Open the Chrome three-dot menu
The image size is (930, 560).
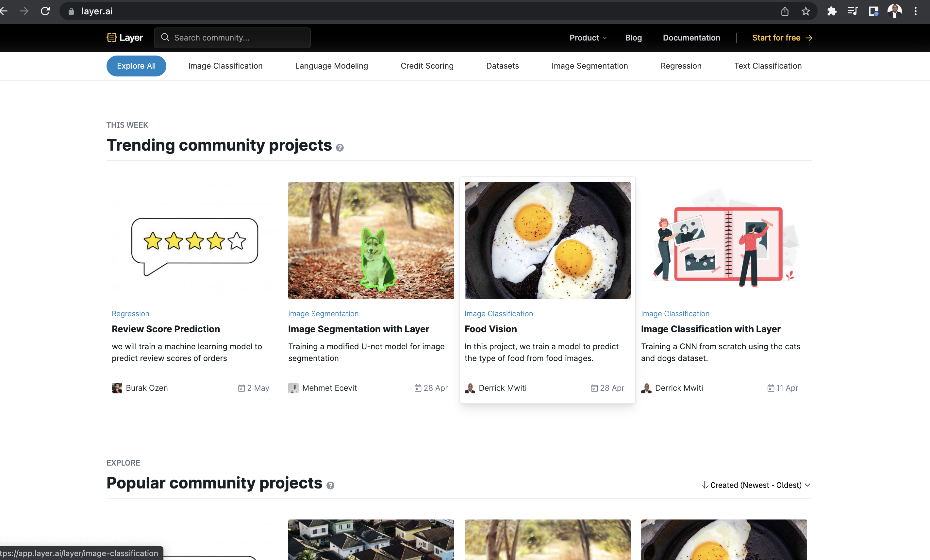[x=915, y=11]
